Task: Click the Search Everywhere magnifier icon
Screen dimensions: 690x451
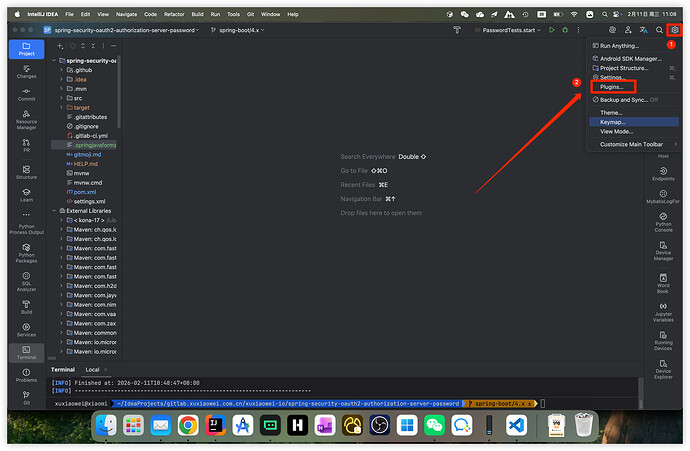Action: point(659,31)
